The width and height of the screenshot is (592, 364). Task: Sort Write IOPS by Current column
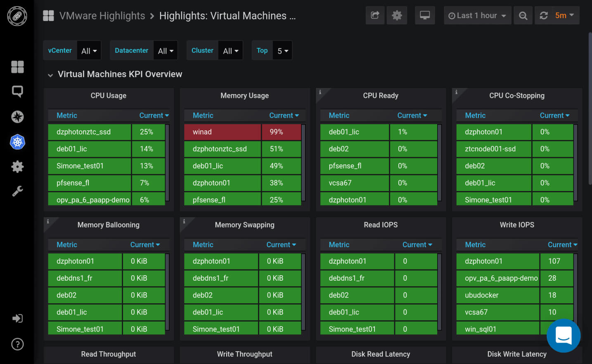pos(562,245)
